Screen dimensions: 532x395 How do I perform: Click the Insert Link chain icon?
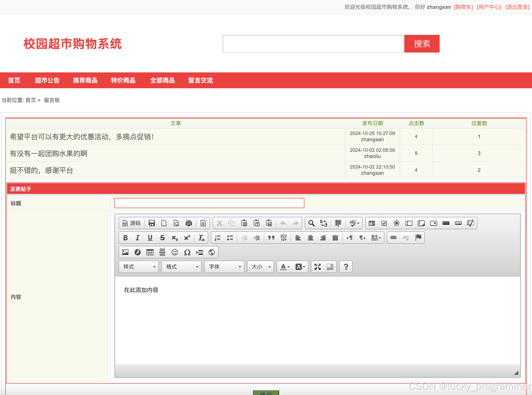click(393, 238)
